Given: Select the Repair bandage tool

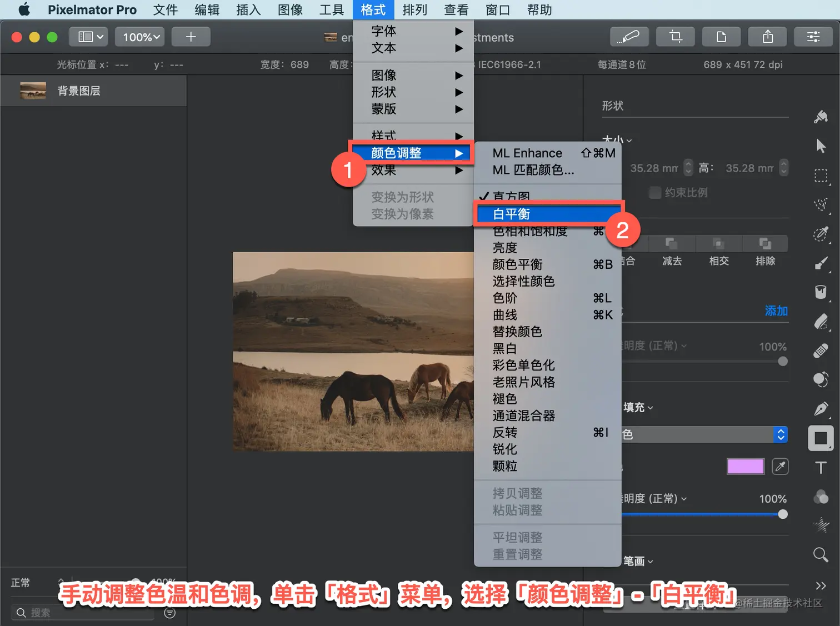Looking at the screenshot, I should coord(821,351).
